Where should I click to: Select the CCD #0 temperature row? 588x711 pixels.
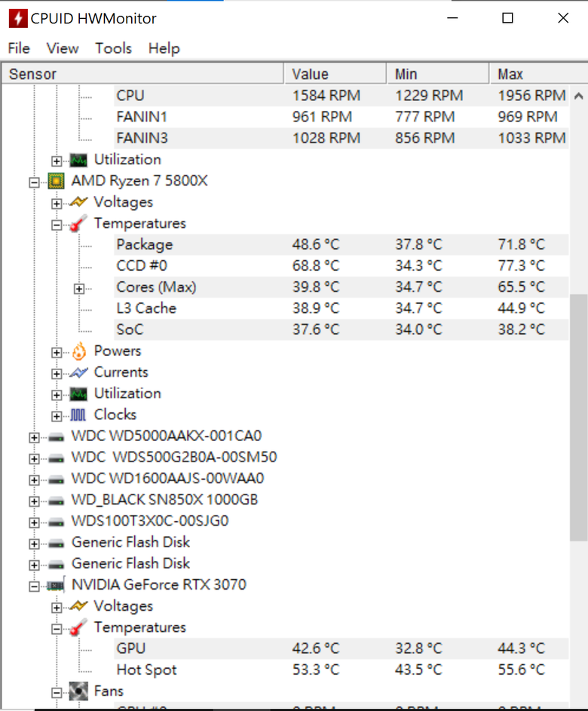(341, 265)
